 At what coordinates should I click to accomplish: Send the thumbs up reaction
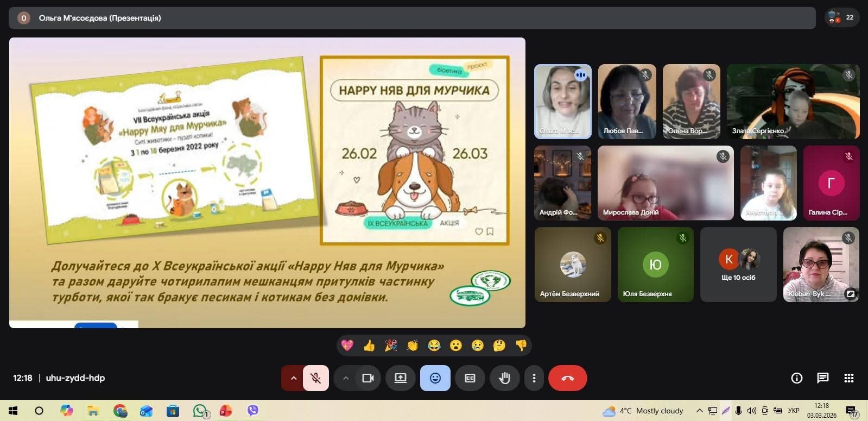tap(369, 345)
